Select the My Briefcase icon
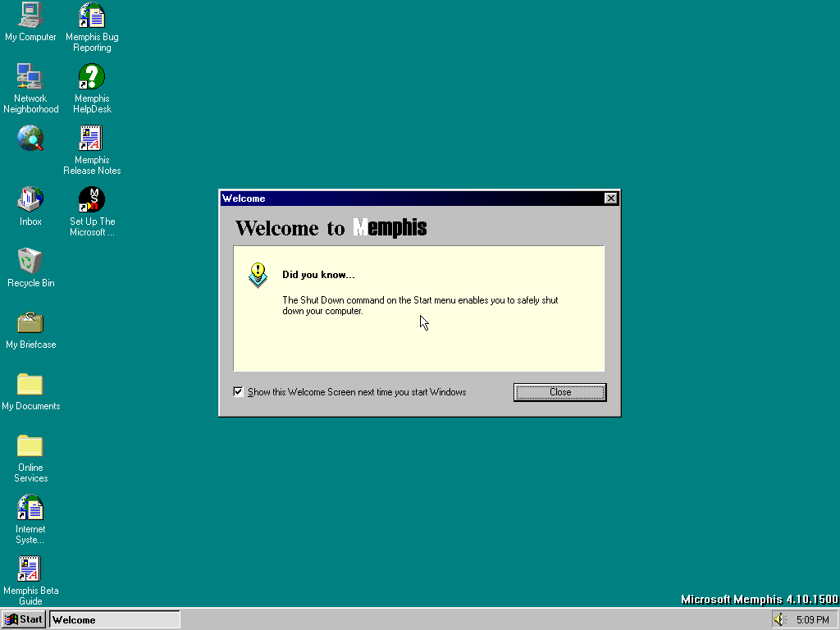This screenshot has height=630, width=840. pyautogui.click(x=30, y=323)
